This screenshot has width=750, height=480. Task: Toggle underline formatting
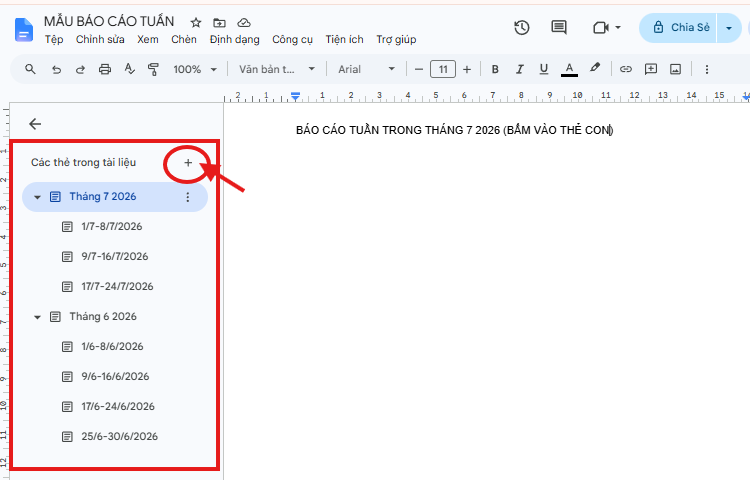544,69
